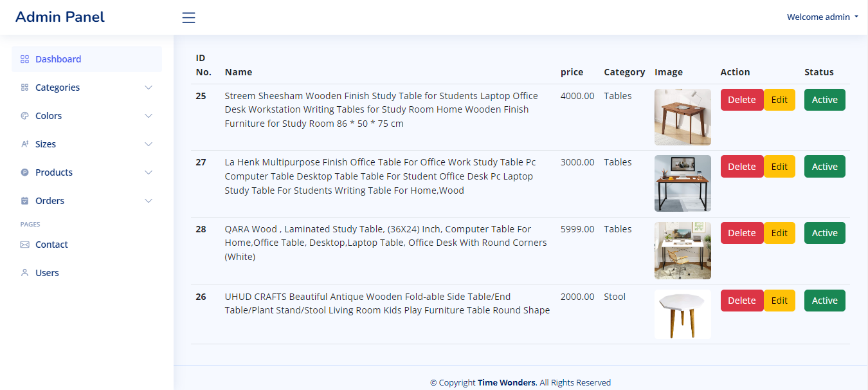The image size is (868, 390).
Task: Click the price 2000.00 cell
Action: (x=577, y=297)
